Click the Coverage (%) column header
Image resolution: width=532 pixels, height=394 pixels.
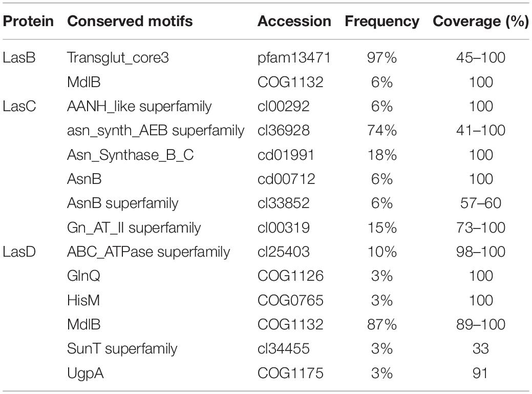(x=481, y=22)
